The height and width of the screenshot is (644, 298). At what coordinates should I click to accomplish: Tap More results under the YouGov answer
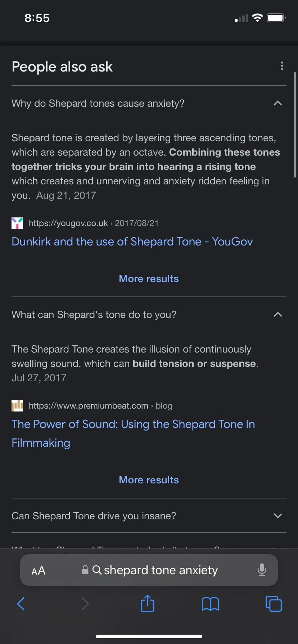tap(149, 279)
